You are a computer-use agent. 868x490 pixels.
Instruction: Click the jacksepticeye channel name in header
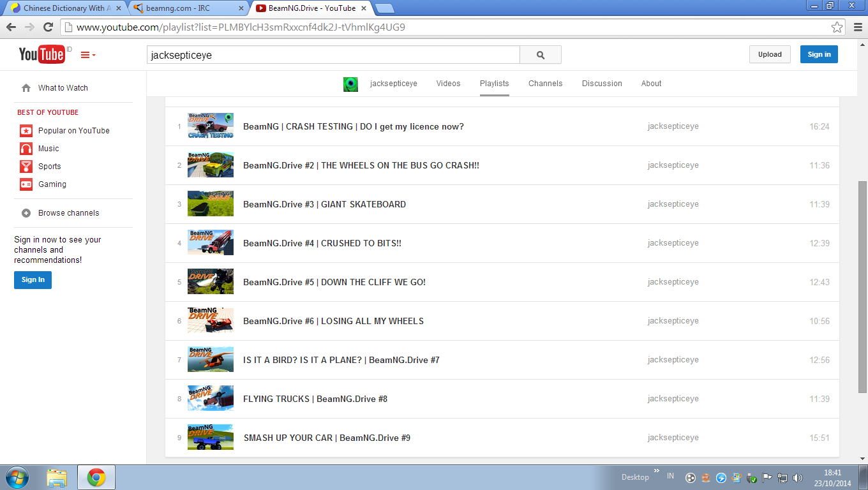point(394,84)
